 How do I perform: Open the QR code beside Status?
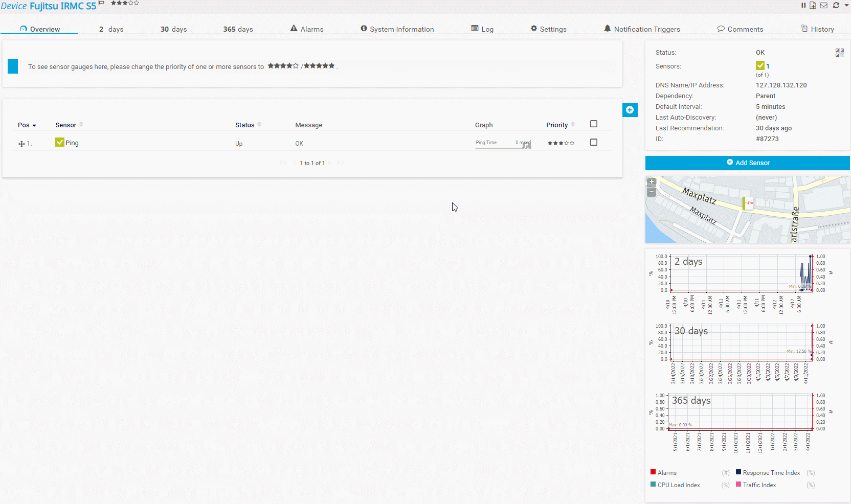pos(839,52)
